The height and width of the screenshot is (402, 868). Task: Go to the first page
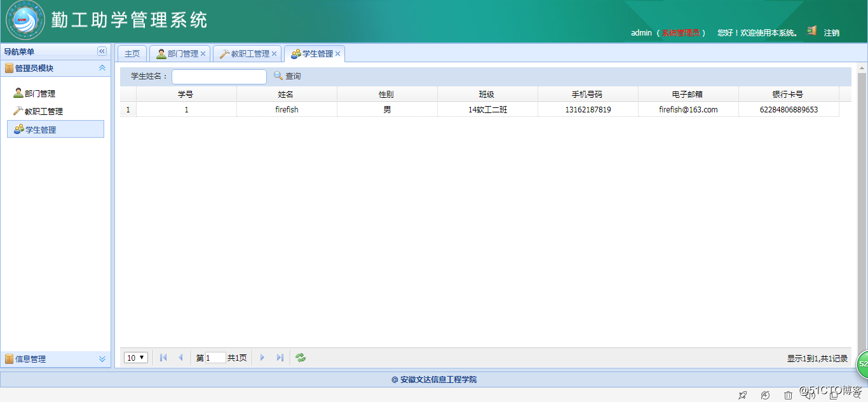click(x=163, y=358)
